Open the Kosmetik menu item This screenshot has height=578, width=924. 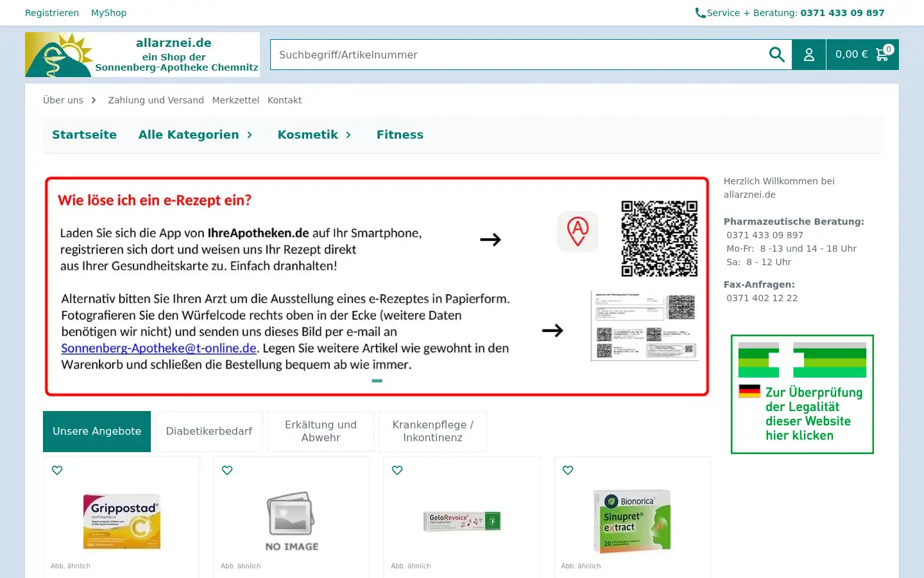coord(307,135)
